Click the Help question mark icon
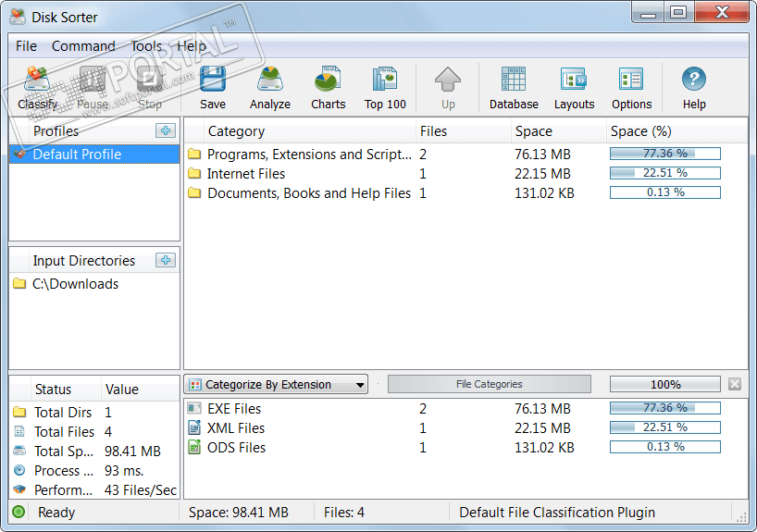This screenshot has height=532, width=757. 694,80
